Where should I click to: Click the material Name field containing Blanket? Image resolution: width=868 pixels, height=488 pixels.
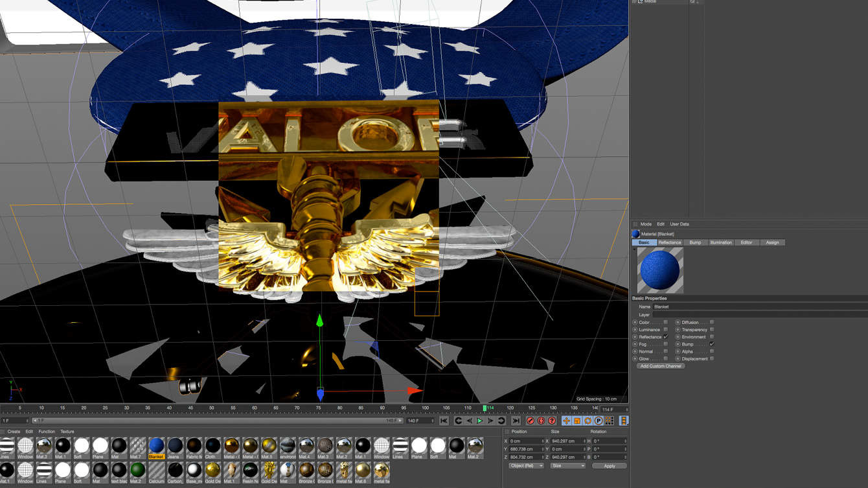760,307
